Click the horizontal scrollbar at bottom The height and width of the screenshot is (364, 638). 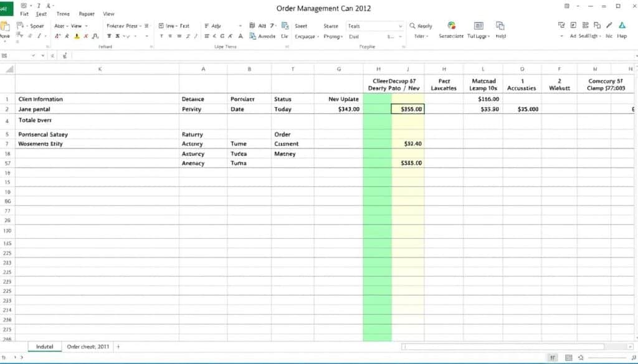point(503,347)
